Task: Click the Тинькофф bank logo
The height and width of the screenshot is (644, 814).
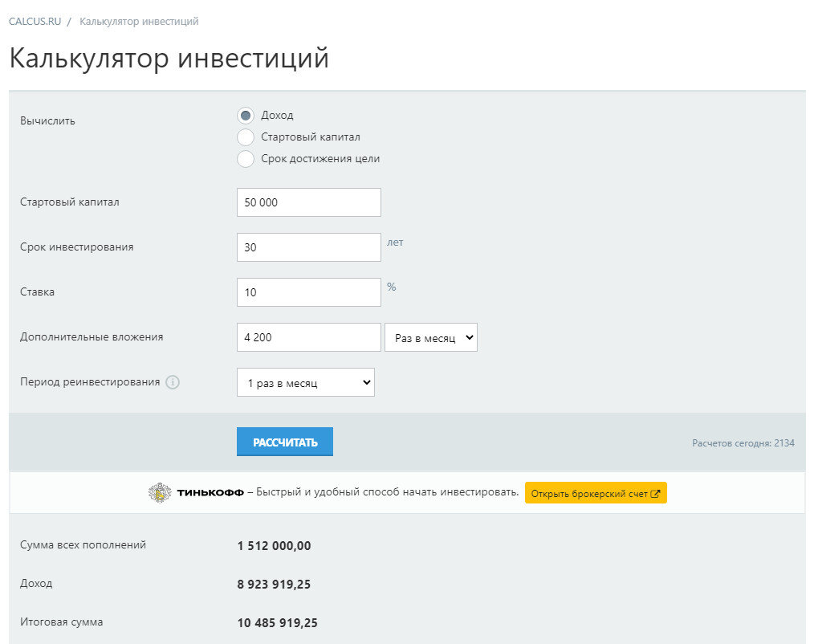Action: [x=161, y=492]
